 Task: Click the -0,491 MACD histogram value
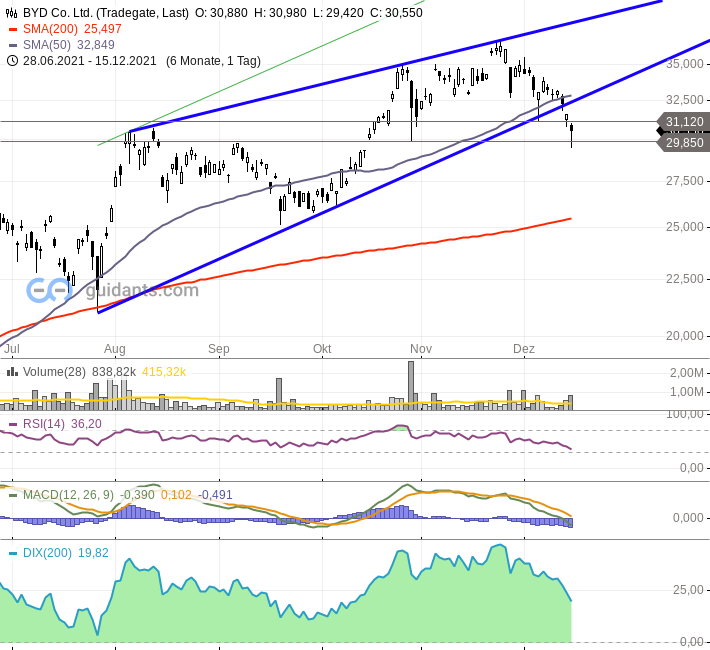(216, 495)
